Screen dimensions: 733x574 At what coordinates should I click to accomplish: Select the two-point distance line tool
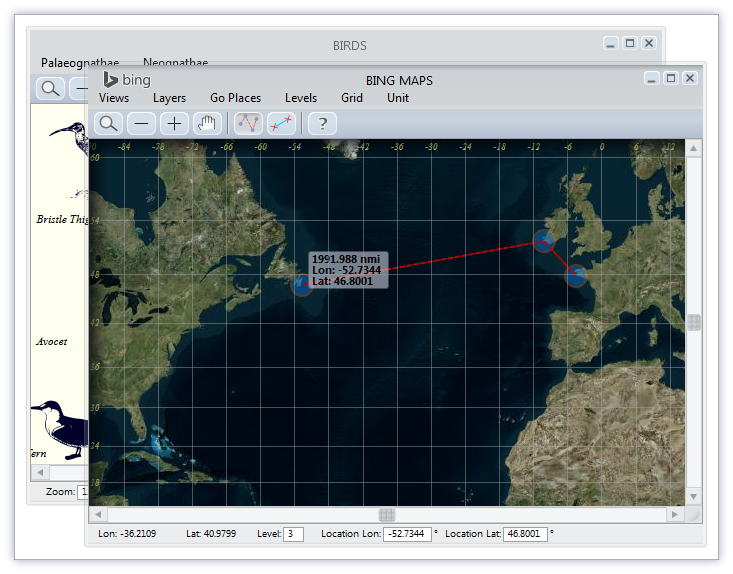(x=281, y=124)
